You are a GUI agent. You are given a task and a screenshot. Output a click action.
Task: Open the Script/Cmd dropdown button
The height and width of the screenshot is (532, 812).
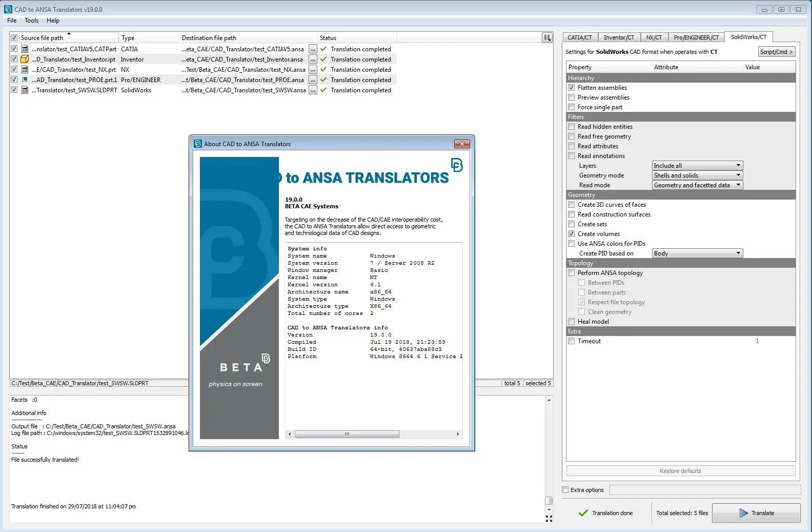777,52
